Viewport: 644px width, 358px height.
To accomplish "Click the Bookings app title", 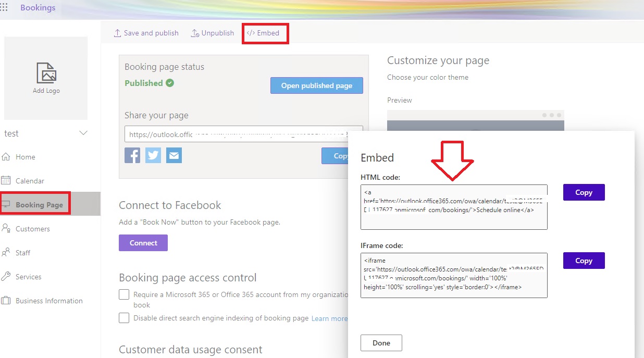I will pos(38,8).
